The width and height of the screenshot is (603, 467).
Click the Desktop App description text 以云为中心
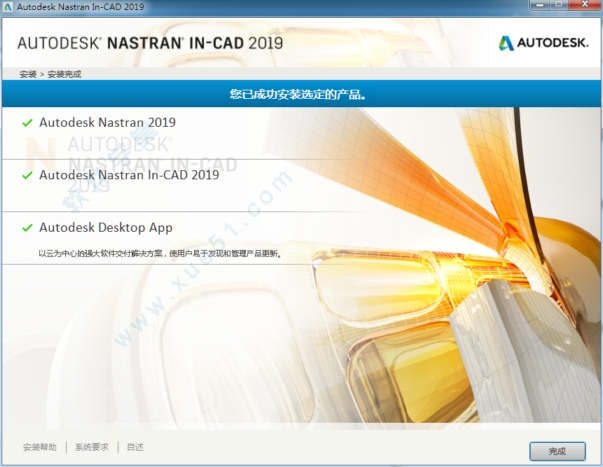(160, 254)
